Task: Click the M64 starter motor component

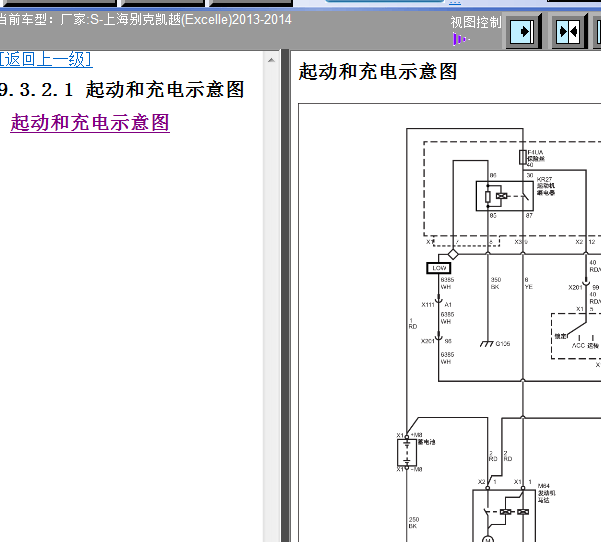Action: (x=504, y=516)
